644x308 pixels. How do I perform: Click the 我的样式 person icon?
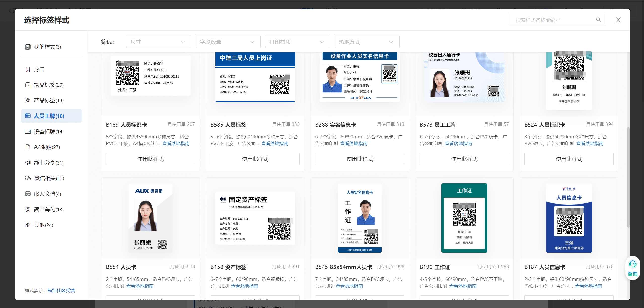coord(28,47)
